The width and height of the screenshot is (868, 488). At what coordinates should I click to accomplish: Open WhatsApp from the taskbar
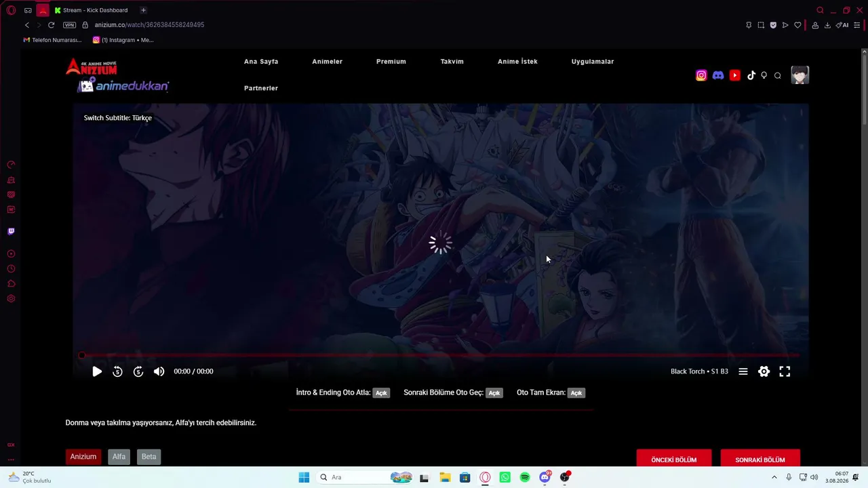tap(505, 477)
